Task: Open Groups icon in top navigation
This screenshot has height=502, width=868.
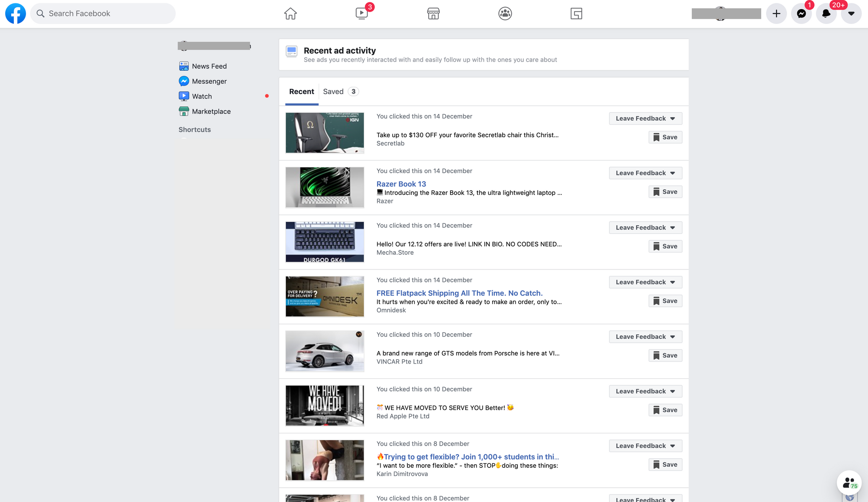Action: pos(505,13)
